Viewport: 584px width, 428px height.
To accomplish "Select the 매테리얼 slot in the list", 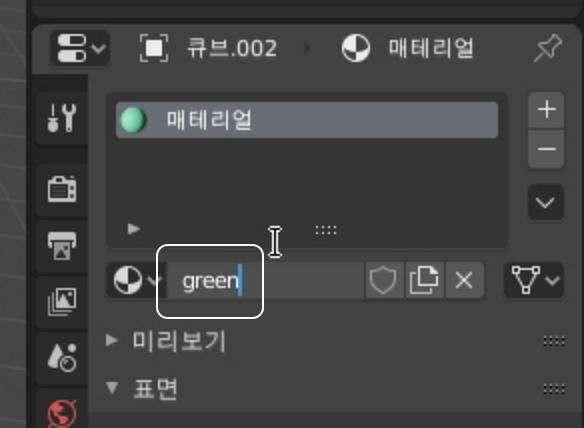I will (307, 120).
